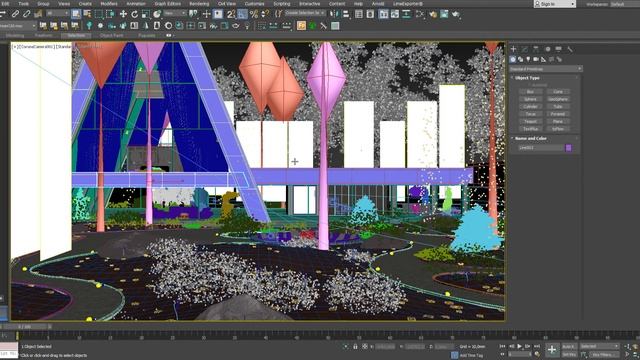This screenshot has width=640, height=360.
Task: Toggle Spinner Snap
Action: pyautogui.click(x=265, y=14)
